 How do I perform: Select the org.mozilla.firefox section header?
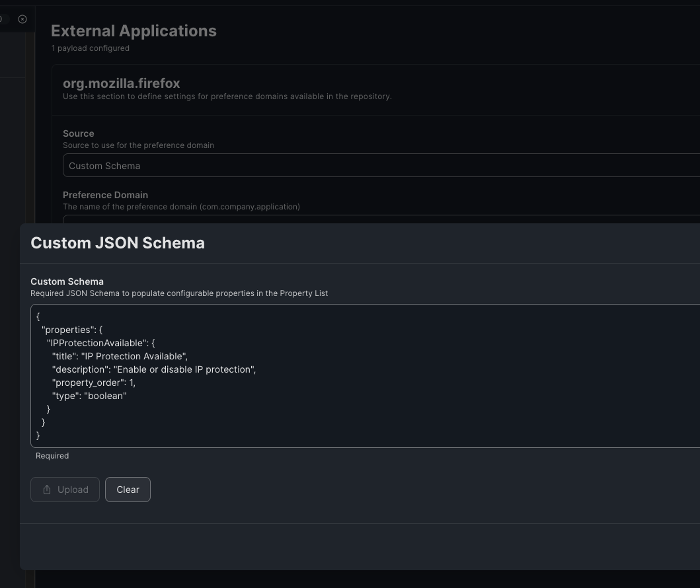click(122, 84)
